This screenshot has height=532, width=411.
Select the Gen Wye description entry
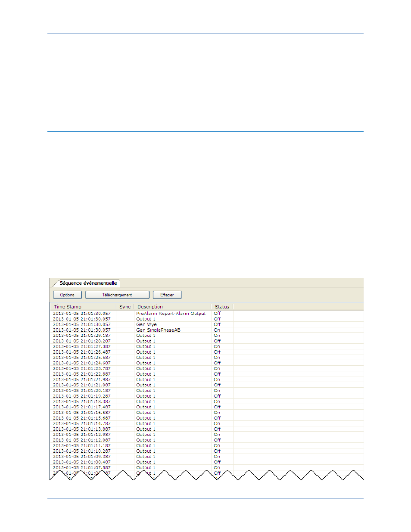click(x=146, y=324)
